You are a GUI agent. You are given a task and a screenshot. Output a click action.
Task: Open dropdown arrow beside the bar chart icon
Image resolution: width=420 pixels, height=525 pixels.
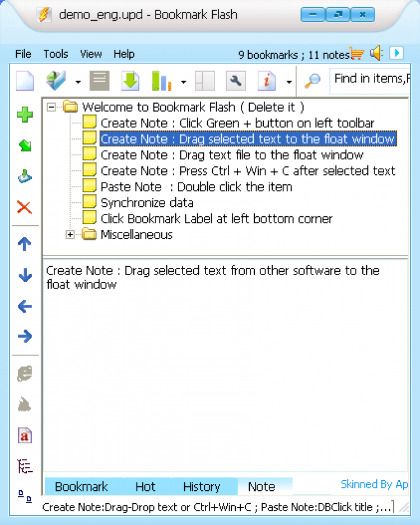click(x=183, y=81)
